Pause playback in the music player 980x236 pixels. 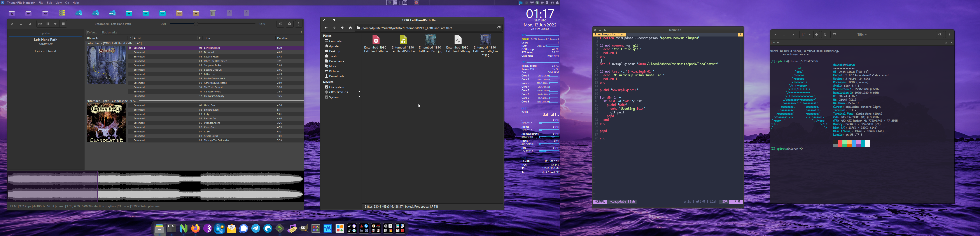click(48, 24)
